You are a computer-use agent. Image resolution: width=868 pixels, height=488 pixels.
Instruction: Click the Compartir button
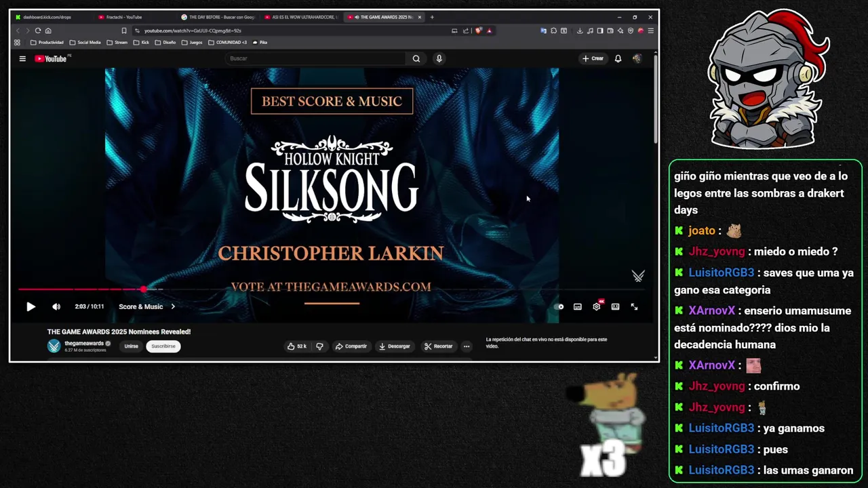351,346
